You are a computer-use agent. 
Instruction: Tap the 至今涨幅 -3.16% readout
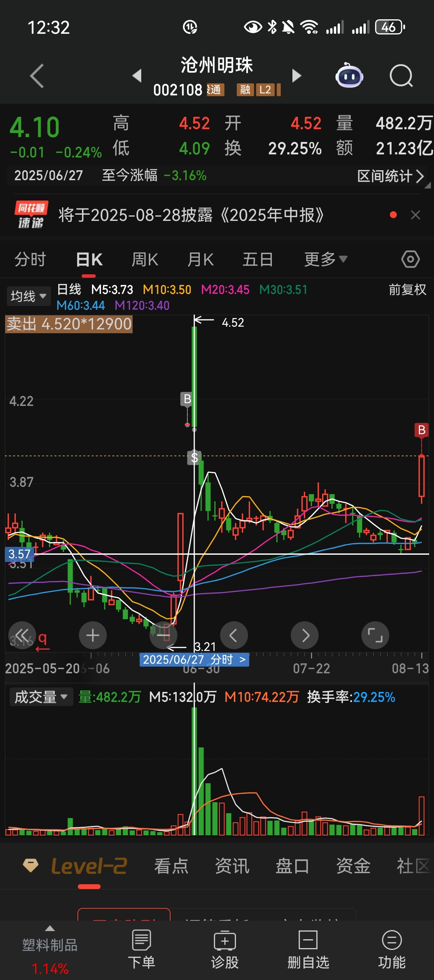(154, 176)
